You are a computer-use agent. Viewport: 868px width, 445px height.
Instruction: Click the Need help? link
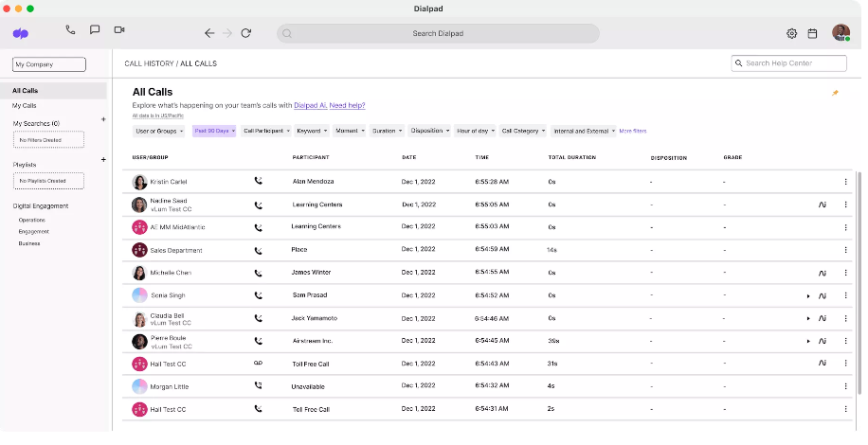[347, 106]
